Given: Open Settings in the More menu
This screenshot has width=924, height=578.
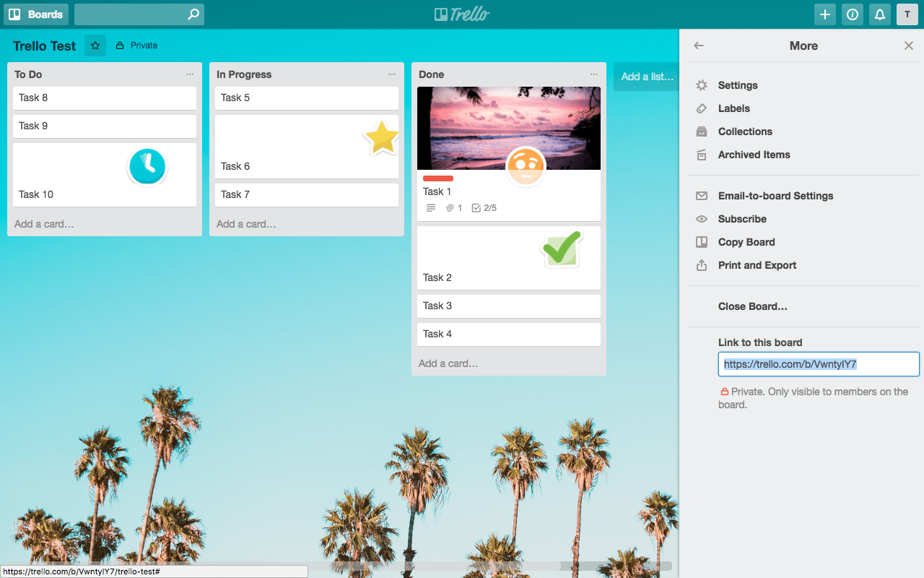Looking at the screenshot, I should pyautogui.click(x=738, y=85).
